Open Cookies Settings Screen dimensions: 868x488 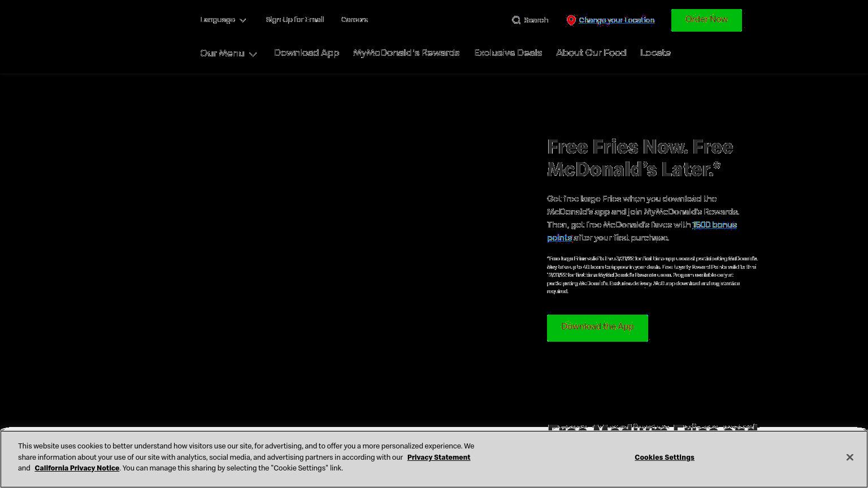pos(665,457)
